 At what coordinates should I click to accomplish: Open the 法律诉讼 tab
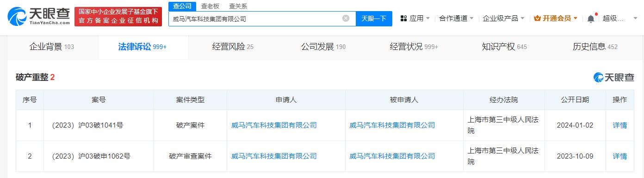[x=142, y=47]
